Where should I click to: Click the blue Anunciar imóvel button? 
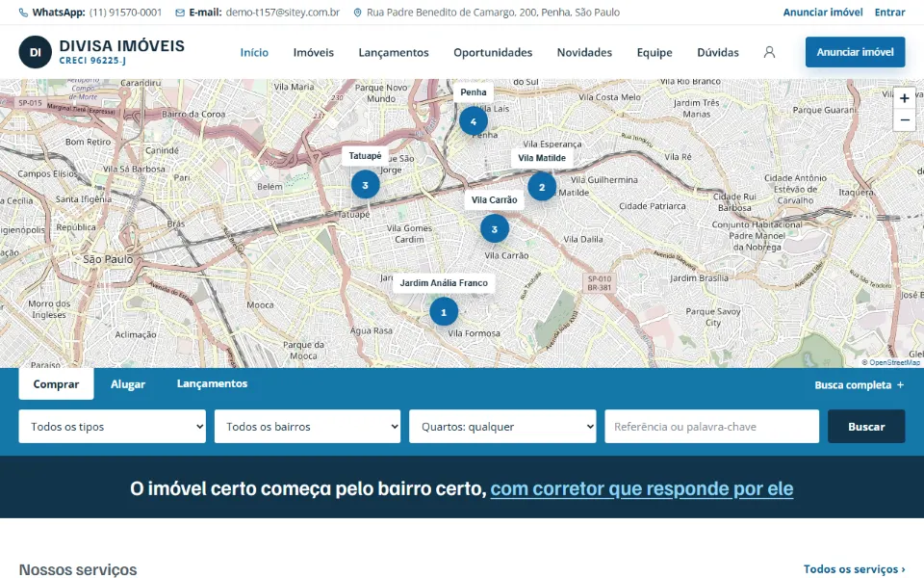point(855,52)
